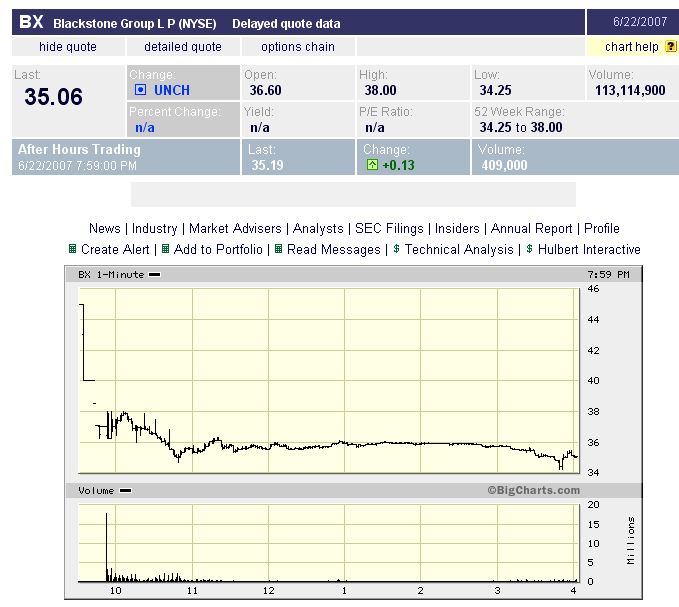This screenshot has width=679, height=607.
Task: Click the BigCharts.com copyright text
Action: click(534, 490)
